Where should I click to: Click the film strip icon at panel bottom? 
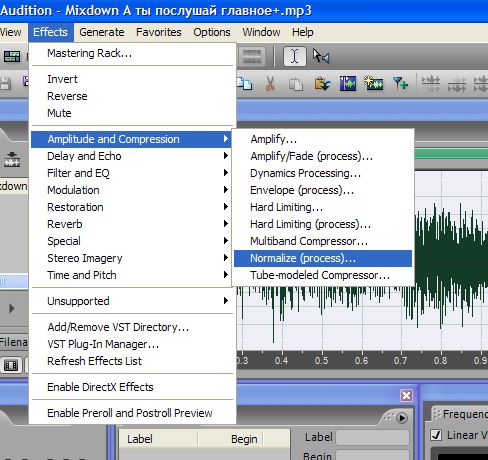click(11, 366)
